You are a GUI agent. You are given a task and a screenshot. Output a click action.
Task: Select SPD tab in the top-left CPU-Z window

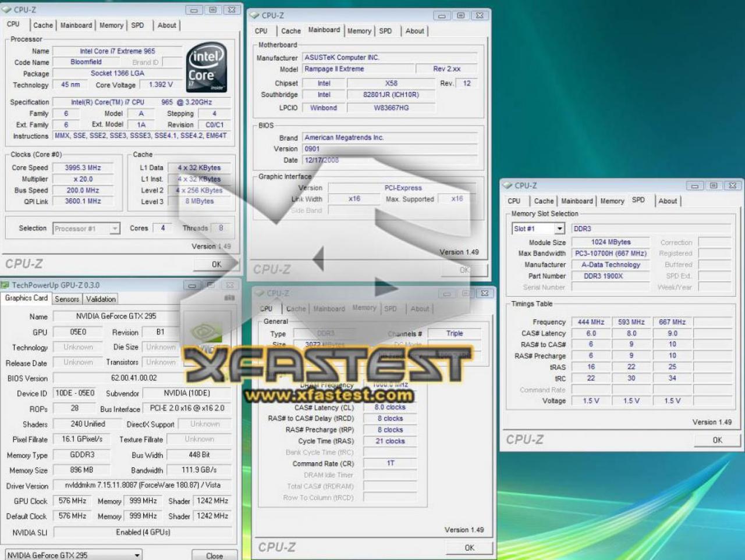137,25
